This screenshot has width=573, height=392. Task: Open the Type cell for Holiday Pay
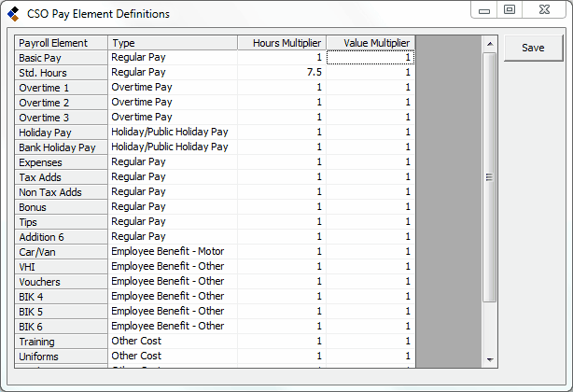coord(166,133)
